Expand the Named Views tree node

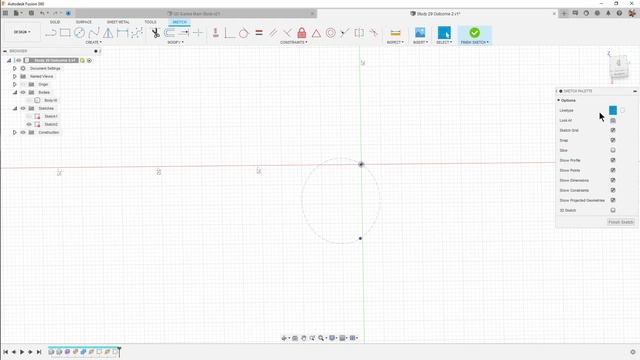click(x=15, y=76)
